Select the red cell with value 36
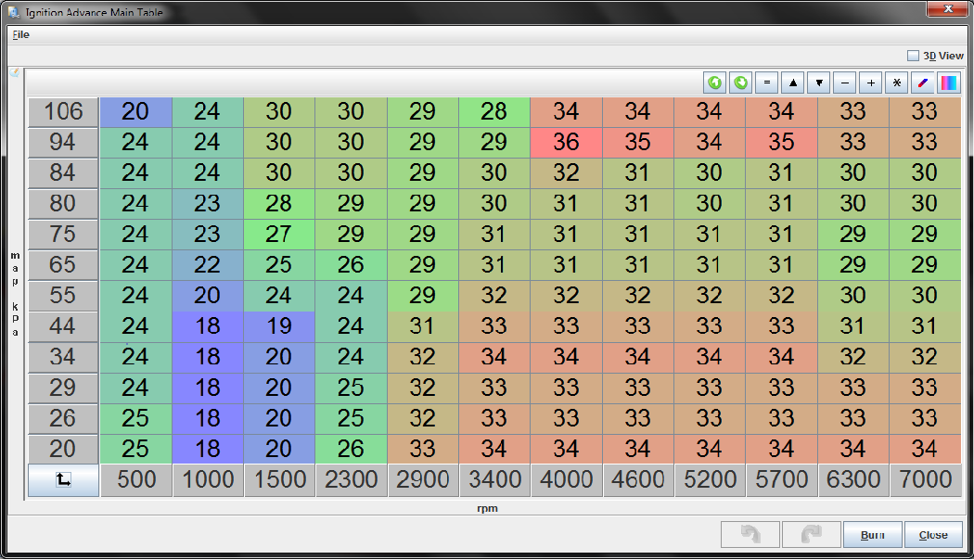974x560 pixels. point(567,143)
